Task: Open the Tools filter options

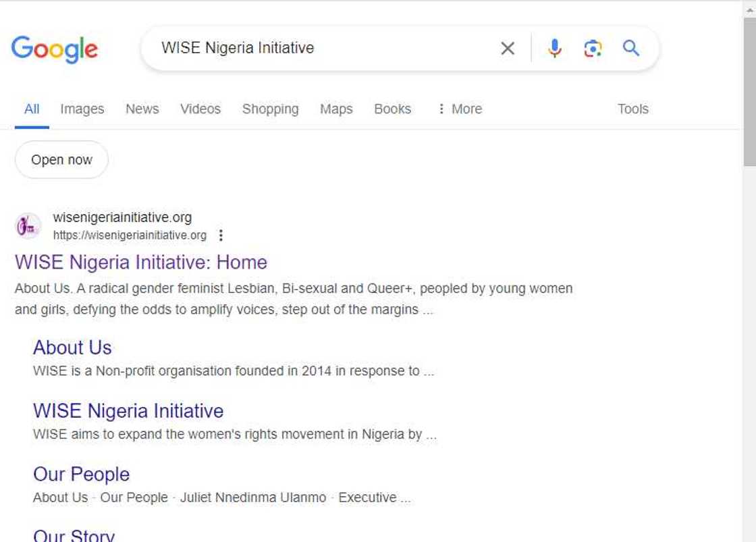Action: tap(632, 109)
